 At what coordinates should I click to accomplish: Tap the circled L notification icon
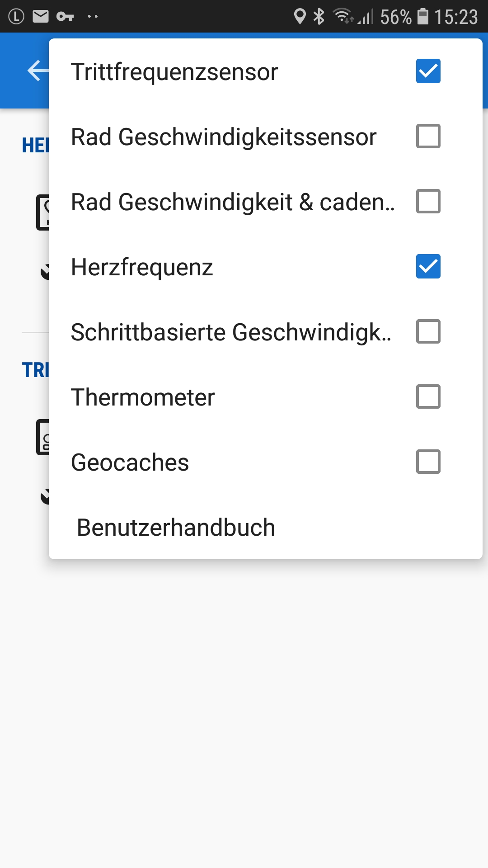tap(16, 17)
